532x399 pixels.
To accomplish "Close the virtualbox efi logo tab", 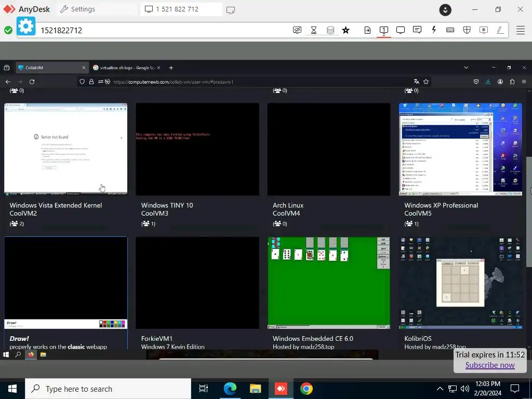I will [x=158, y=68].
